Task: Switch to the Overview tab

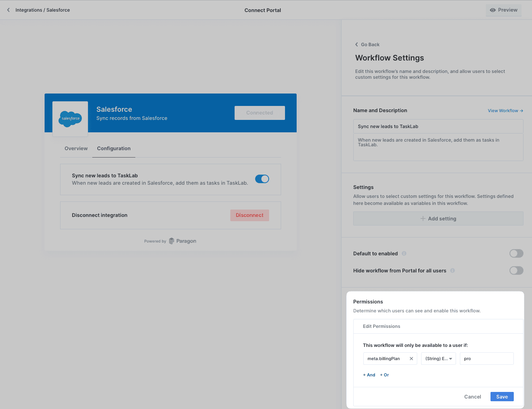Action: [76, 149]
